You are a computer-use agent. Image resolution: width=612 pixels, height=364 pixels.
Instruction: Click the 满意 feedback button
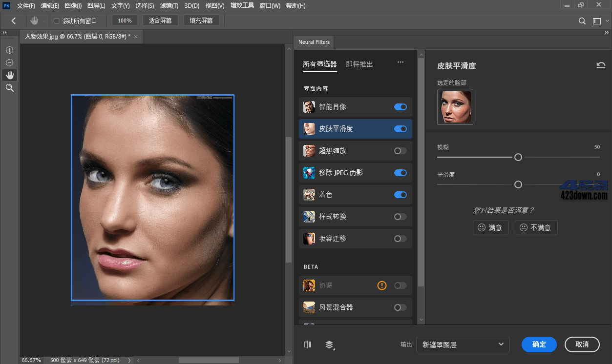pyautogui.click(x=490, y=227)
